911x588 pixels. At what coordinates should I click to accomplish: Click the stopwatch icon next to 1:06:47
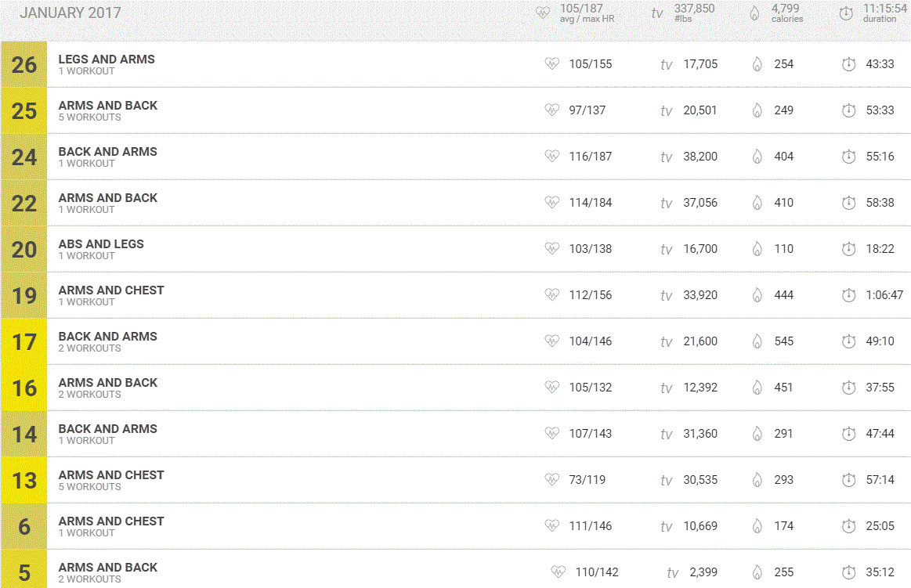848,295
